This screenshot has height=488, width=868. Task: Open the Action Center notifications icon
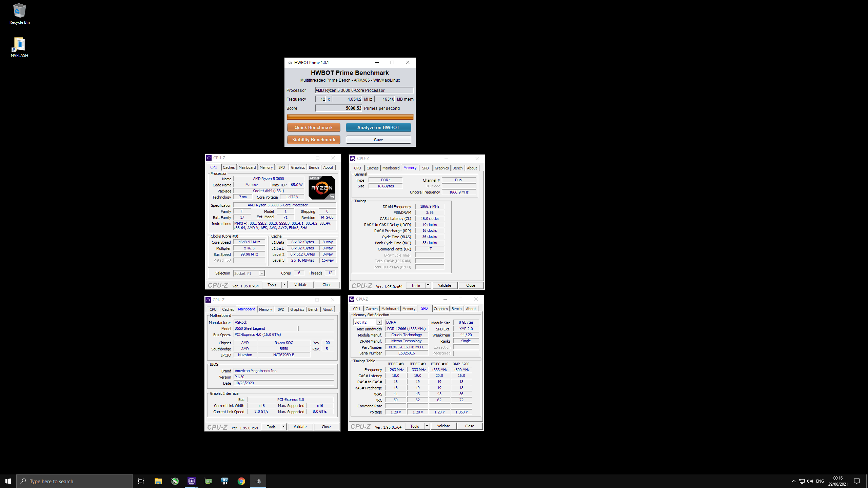857,481
